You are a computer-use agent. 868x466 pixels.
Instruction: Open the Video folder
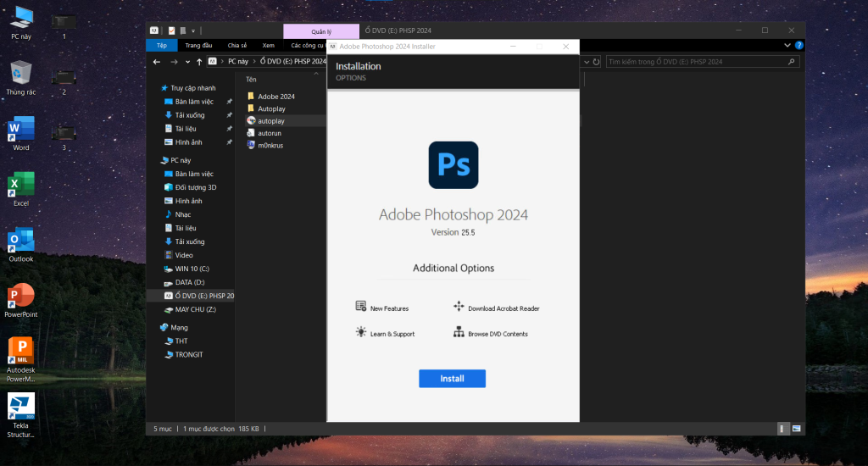pos(179,255)
